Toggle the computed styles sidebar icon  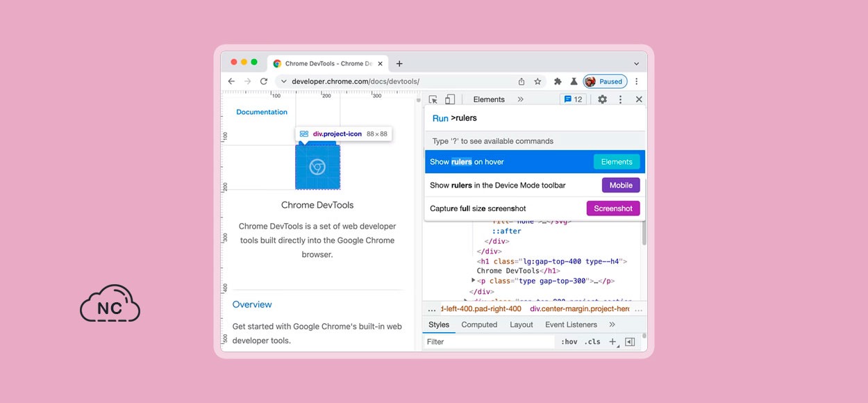tap(630, 342)
